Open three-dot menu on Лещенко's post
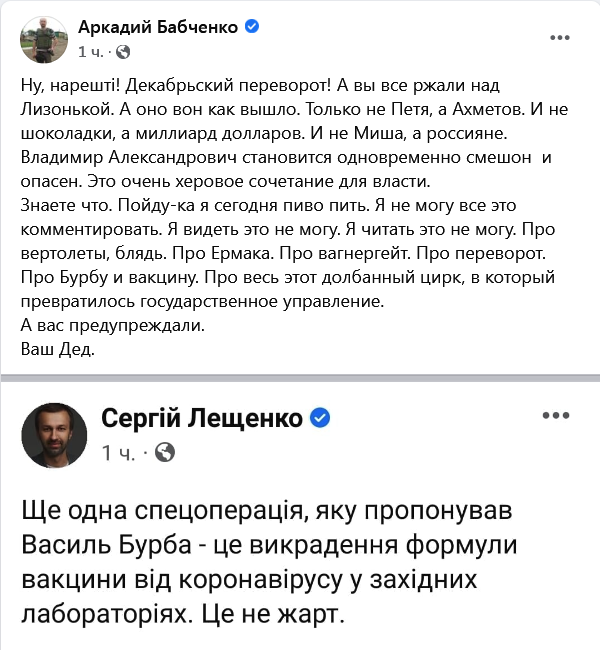600x650 pixels. click(556, 415)
